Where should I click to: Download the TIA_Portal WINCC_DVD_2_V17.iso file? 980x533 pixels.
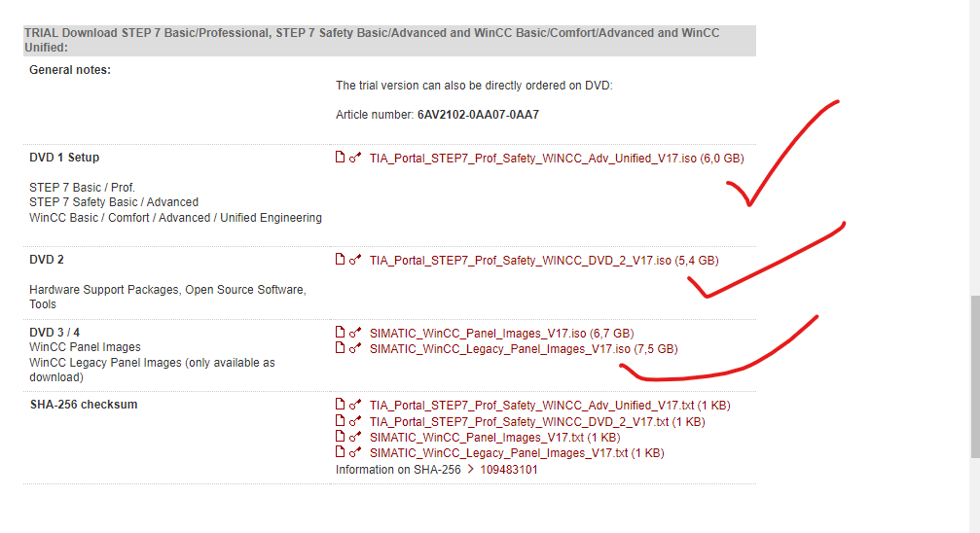pyautogui.click(x=520, y=261)
